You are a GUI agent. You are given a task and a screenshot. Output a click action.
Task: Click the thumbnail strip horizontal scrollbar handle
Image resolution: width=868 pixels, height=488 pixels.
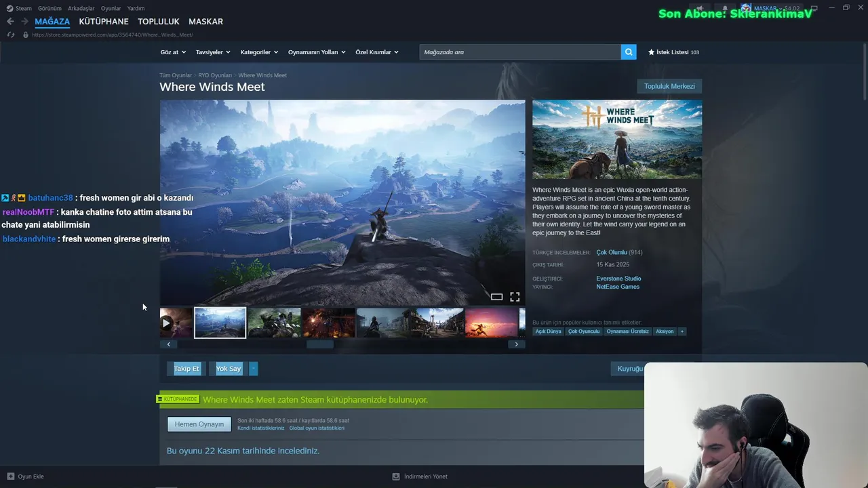click(x=320, y=344)
